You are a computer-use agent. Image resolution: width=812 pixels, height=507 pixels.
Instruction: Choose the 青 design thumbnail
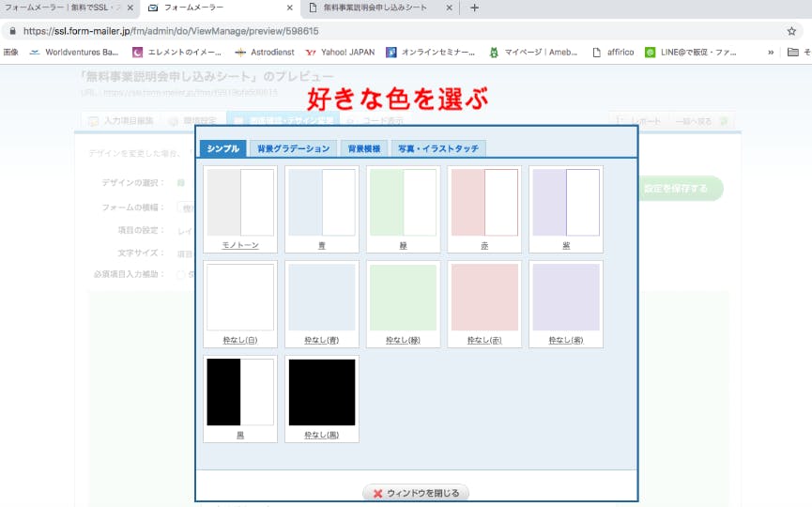click(x=322, y=203)
